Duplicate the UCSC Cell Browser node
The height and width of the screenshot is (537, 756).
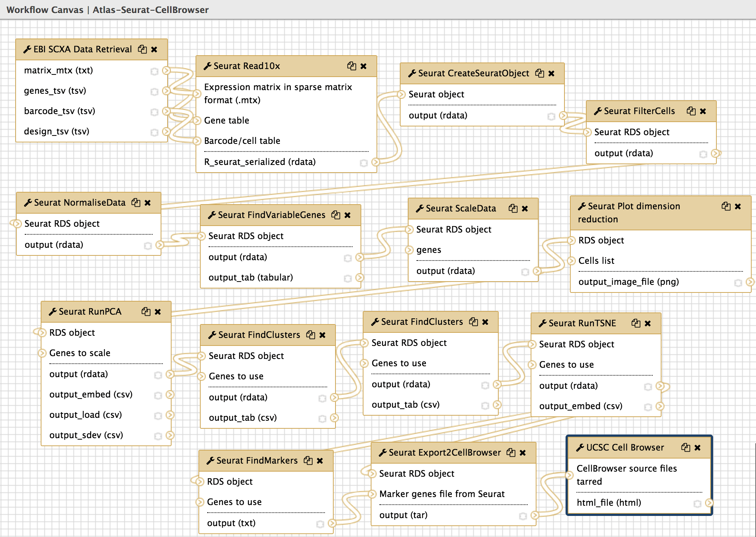click(x=686, y=448)
